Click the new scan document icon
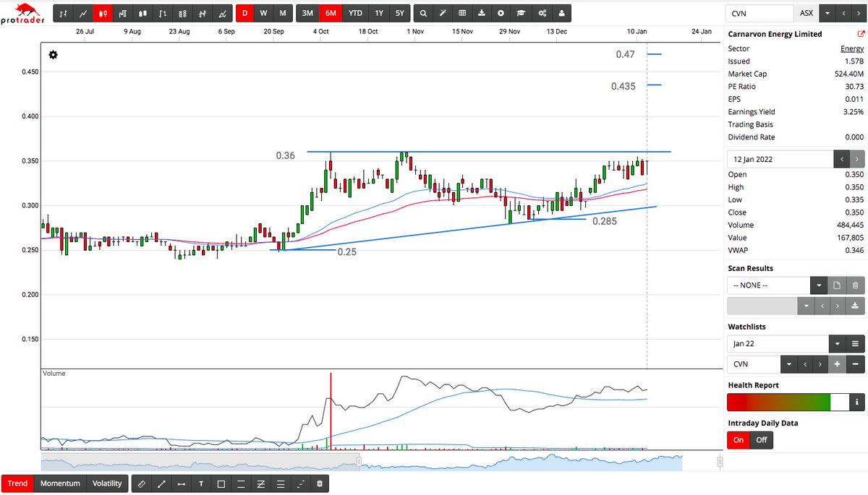868x495 pixels. click(x=836, y=285)
